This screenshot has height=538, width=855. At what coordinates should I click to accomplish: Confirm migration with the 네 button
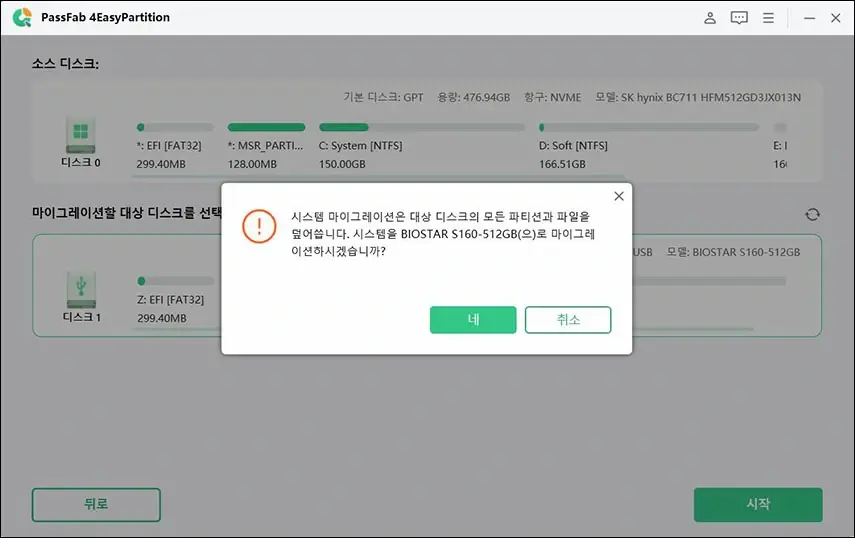[473, 319]
